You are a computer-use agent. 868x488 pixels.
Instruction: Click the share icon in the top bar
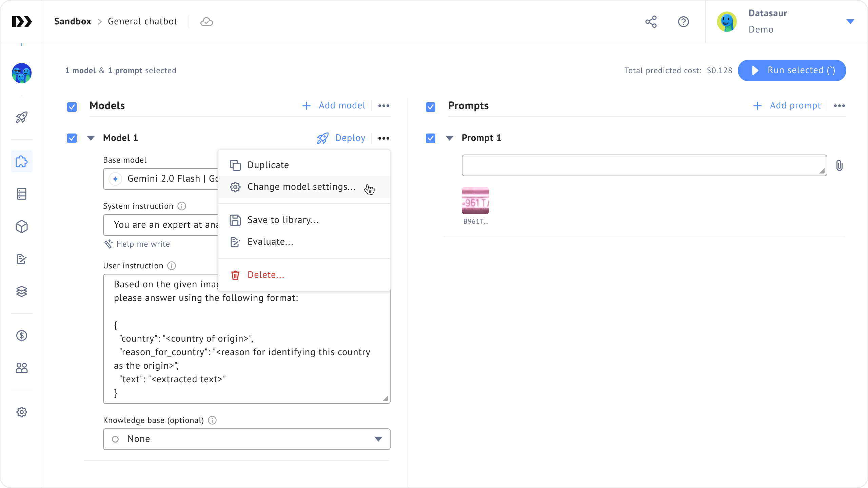[x=651, y=22]
